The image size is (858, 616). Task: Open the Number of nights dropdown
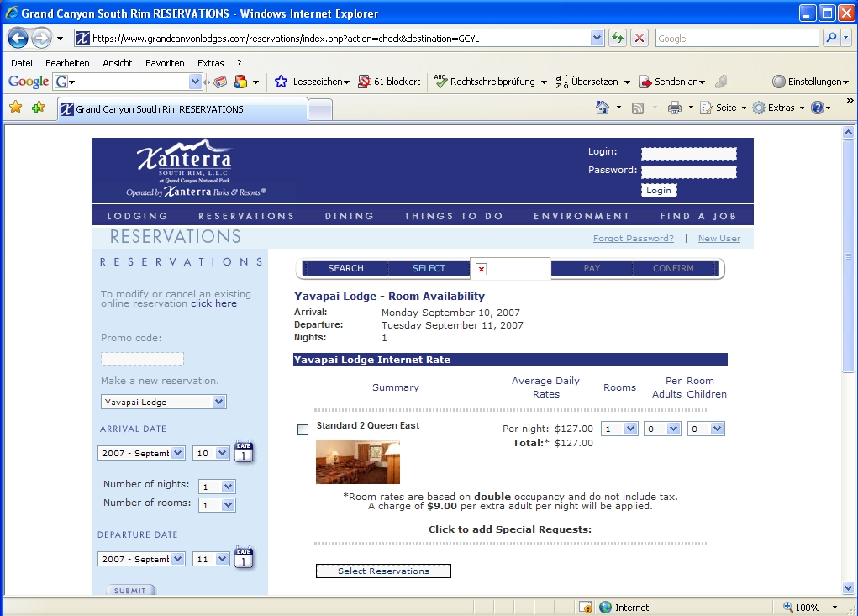pyautogui.click(x=217, y=487)
